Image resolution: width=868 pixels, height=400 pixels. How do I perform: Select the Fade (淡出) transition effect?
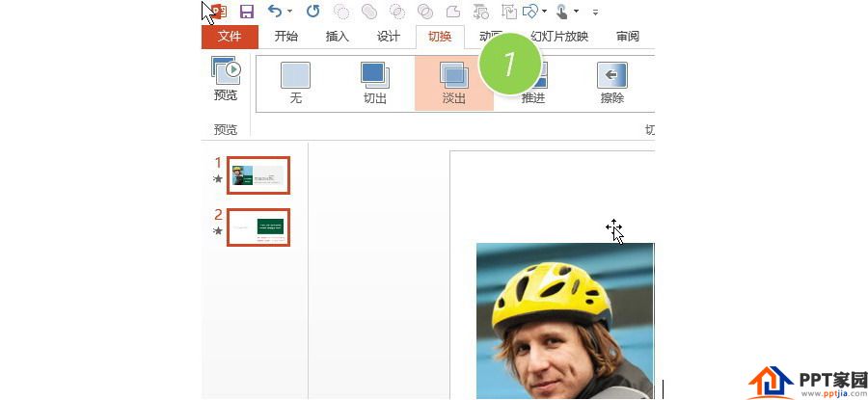pos(453,82)
